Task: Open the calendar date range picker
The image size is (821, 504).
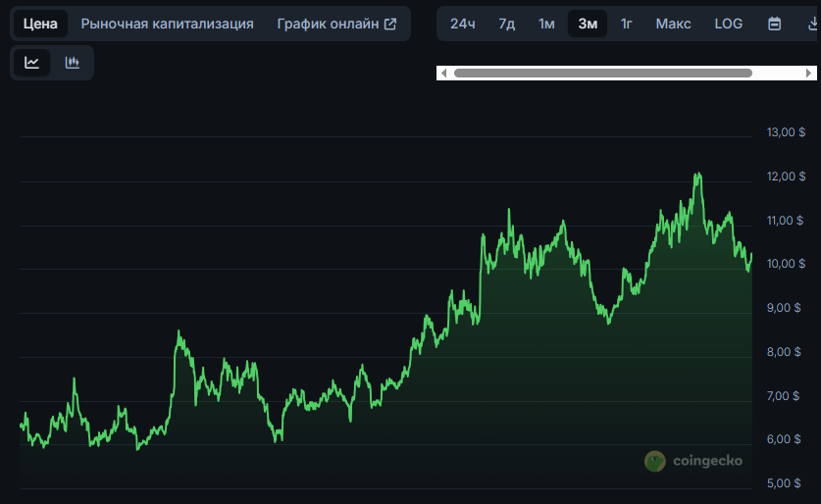Action: [774, 24]
